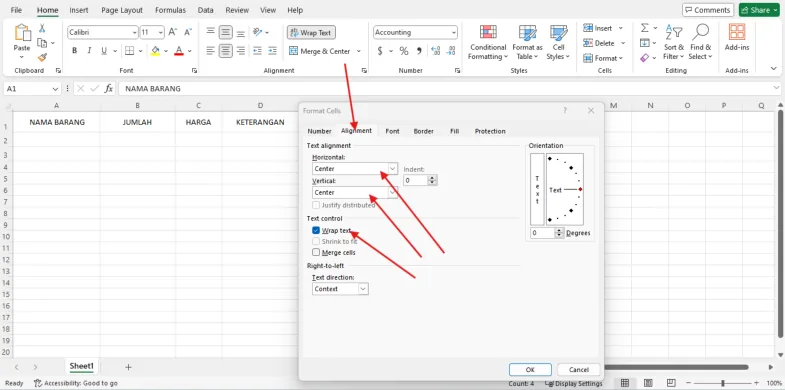
Task: Open Find & Select menu
Action: click(700, 43)
